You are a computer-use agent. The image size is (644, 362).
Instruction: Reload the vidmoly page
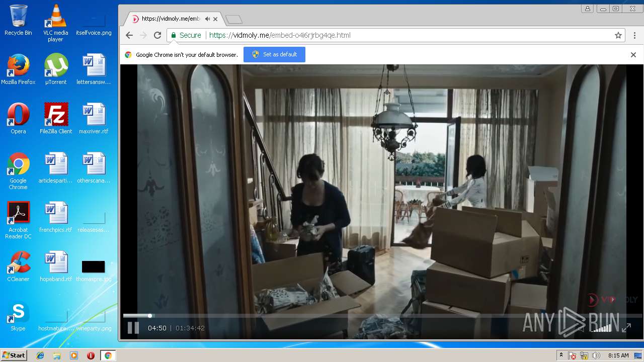157,35
